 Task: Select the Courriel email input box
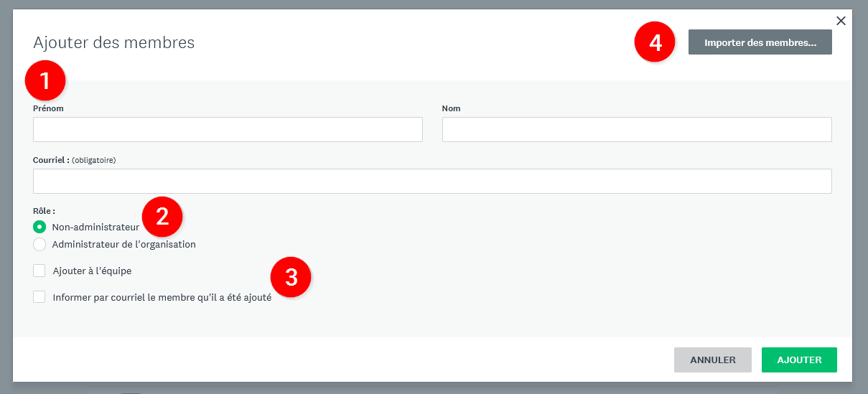point(432,182)
